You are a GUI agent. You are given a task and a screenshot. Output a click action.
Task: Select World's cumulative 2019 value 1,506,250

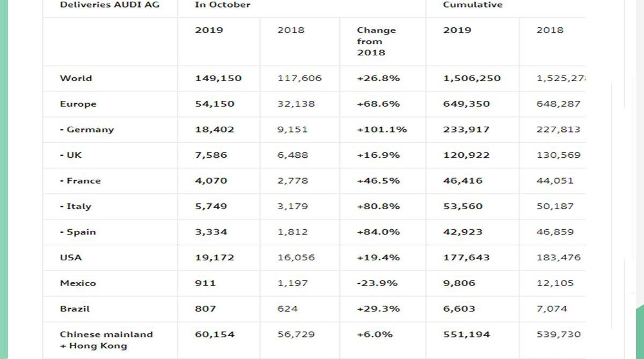(x=472, y=78)
